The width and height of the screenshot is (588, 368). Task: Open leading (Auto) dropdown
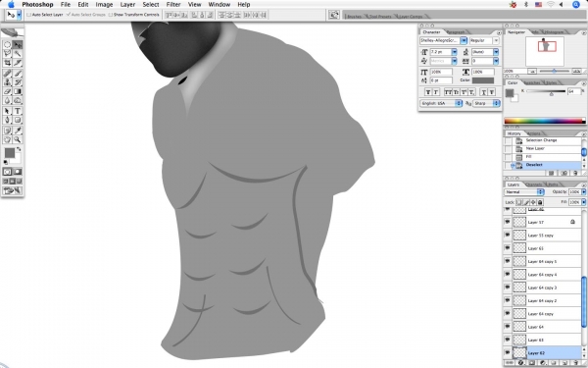point(496,52)
